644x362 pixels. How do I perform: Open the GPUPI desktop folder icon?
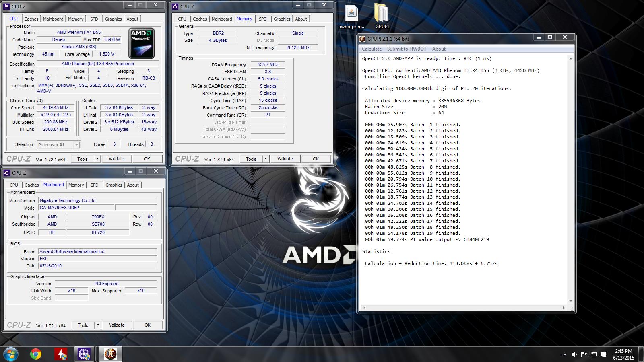pyautogui.click(x=382, y=17)
